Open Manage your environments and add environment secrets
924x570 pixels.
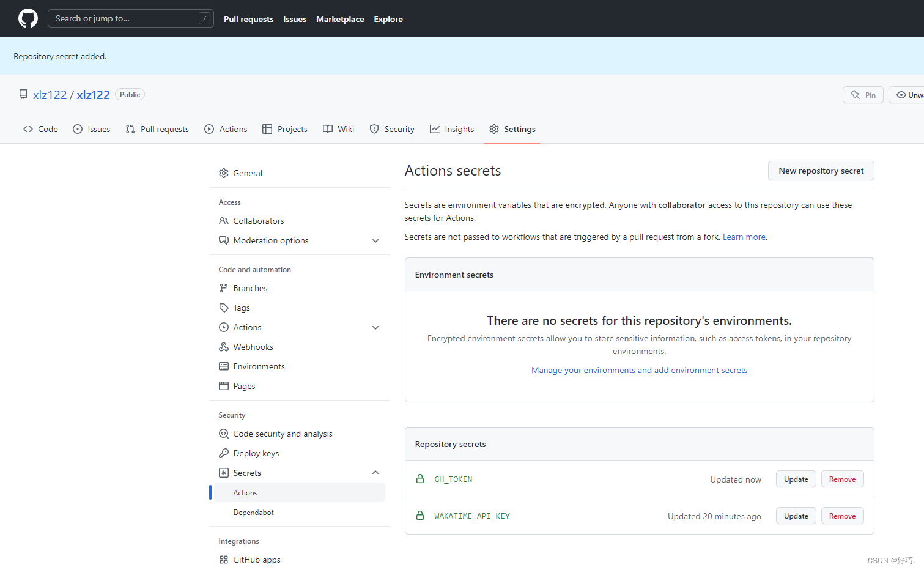tap(639, 370)
